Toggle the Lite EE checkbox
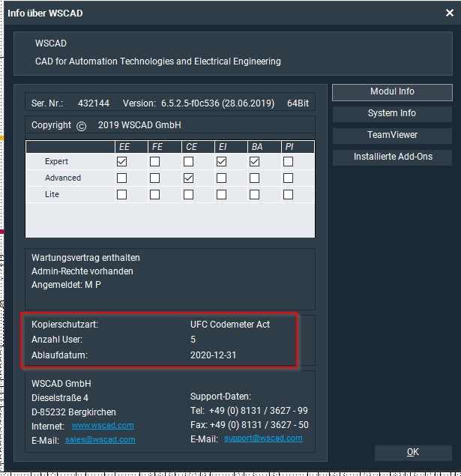461x476 pixels. click(x=121, y=194)
